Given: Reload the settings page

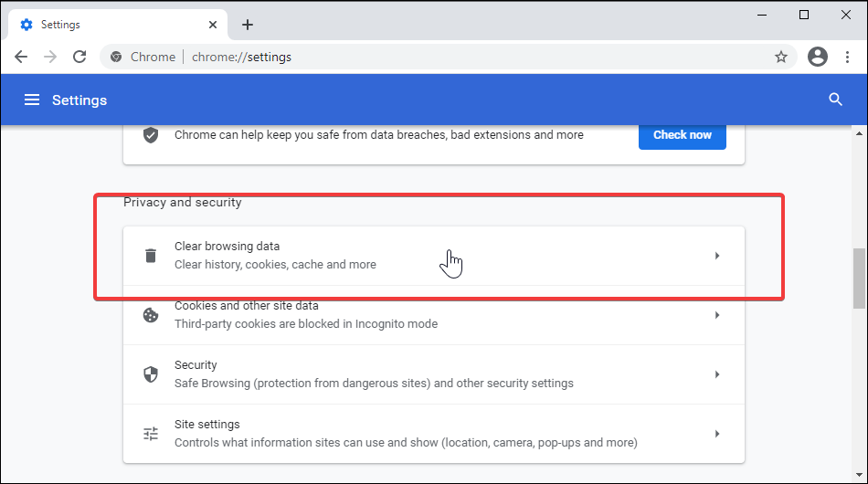Looking at the screenshot, I should point(79,57).
